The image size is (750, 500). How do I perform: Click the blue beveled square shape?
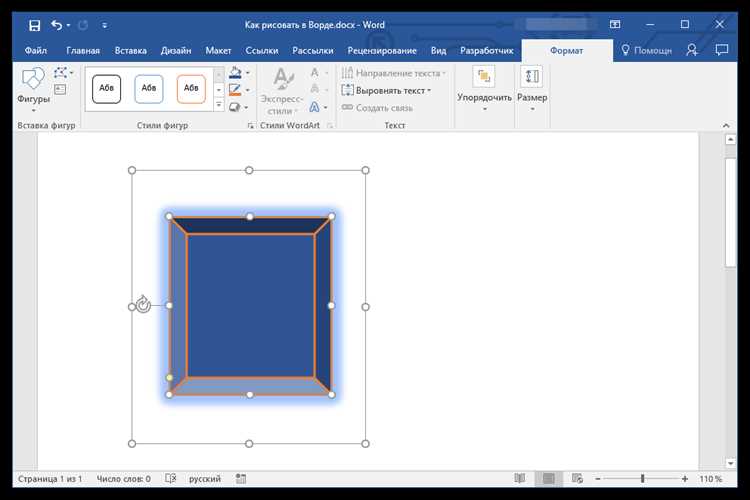point(251,305)
